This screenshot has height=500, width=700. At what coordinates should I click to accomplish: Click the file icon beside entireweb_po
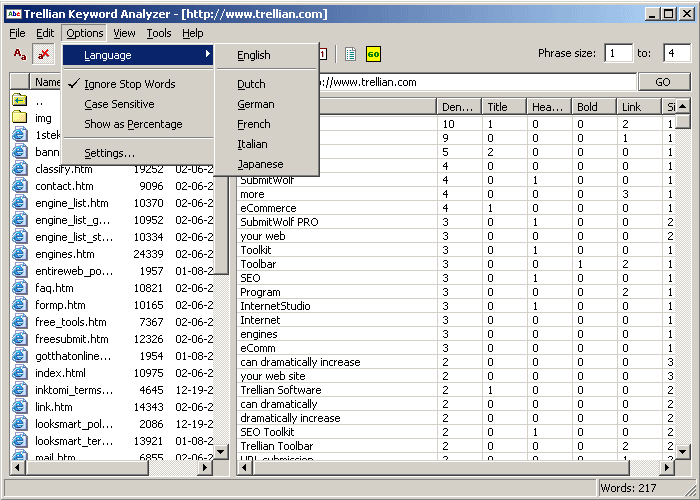19,271
